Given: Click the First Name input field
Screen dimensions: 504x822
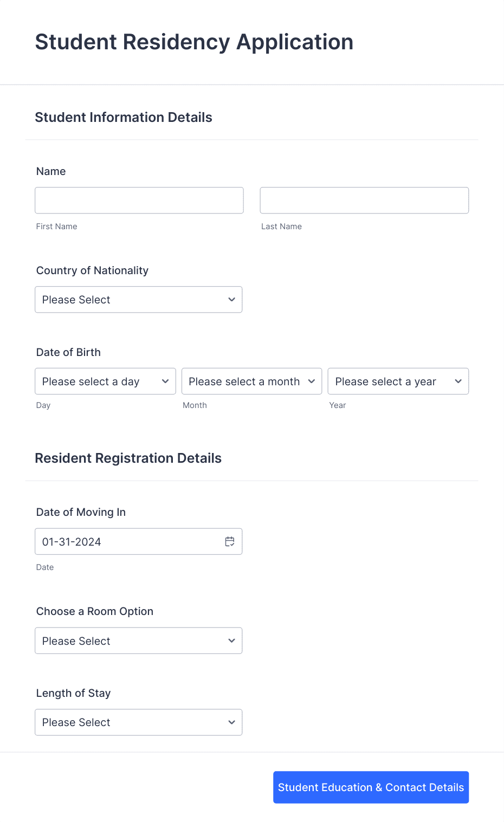Looking at the screenshot, I should point(139,200).
